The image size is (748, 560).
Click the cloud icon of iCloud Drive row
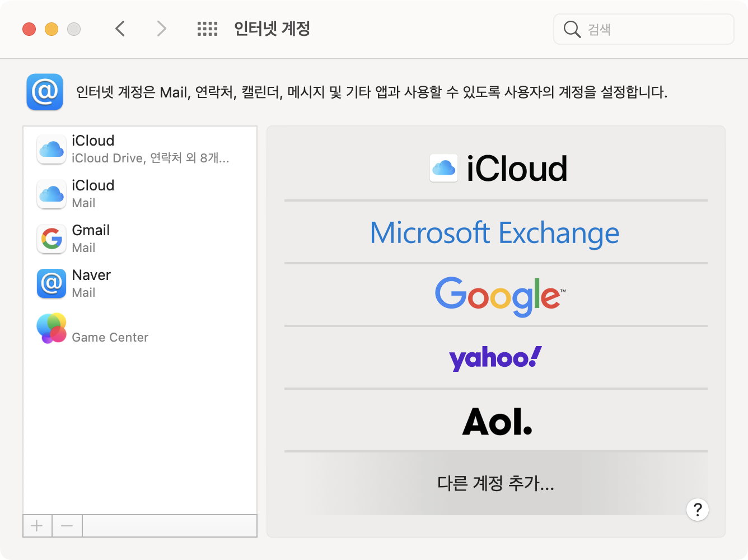tap(52, 149)
